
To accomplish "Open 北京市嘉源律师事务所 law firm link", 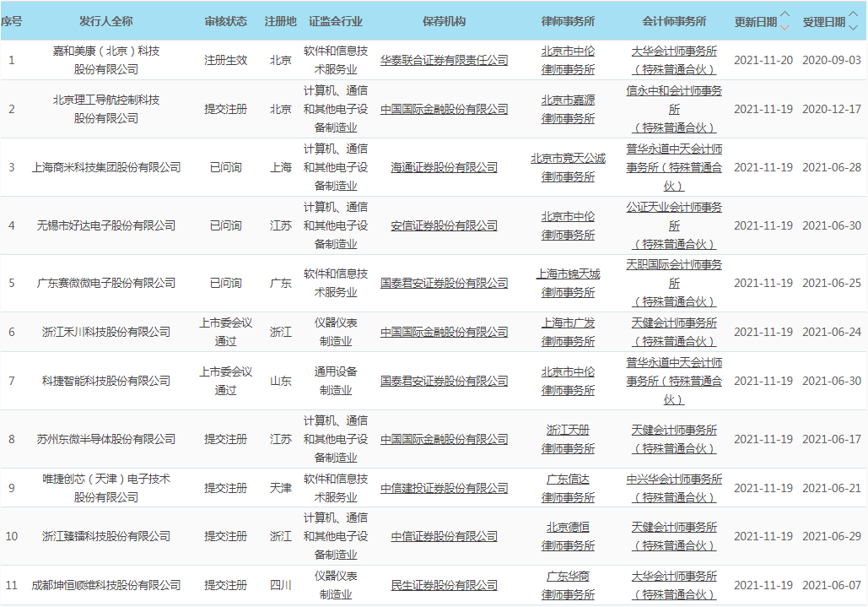I will pos(568,109).
